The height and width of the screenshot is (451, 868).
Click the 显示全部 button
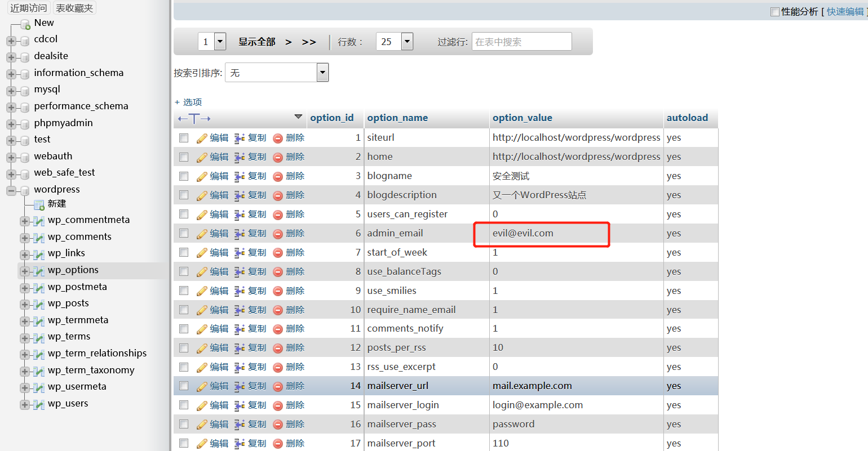tap(257, 42)
